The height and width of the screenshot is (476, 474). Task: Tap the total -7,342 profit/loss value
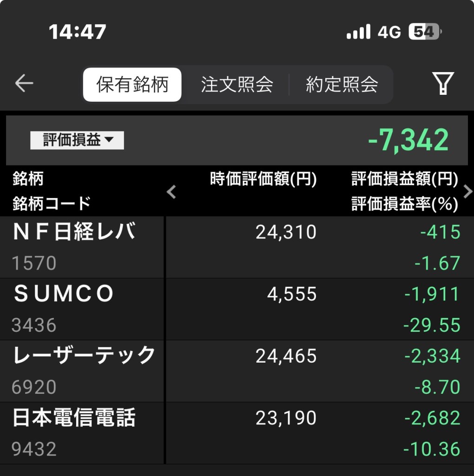pos(408,140)
